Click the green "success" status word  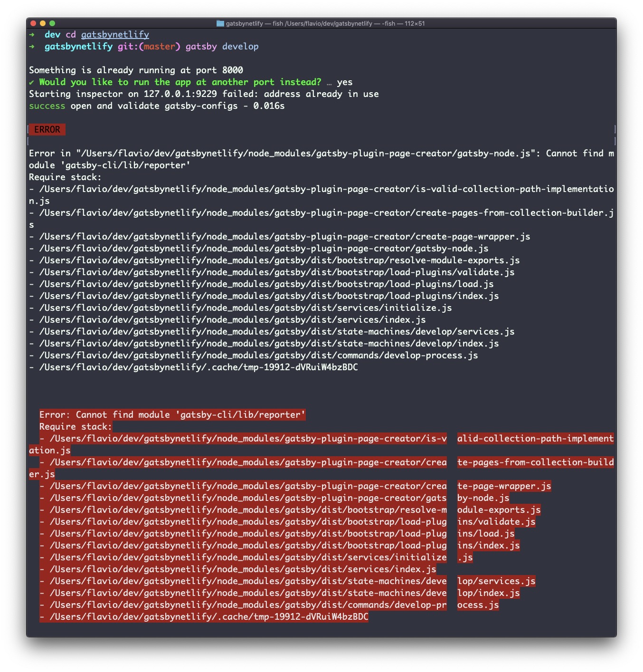[x=47, y=106]
